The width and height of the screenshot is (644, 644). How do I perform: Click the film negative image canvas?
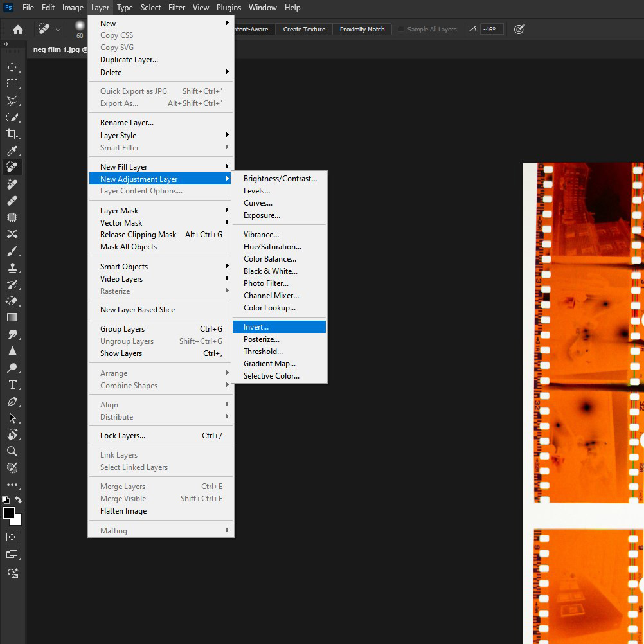[x=583, y=402]
